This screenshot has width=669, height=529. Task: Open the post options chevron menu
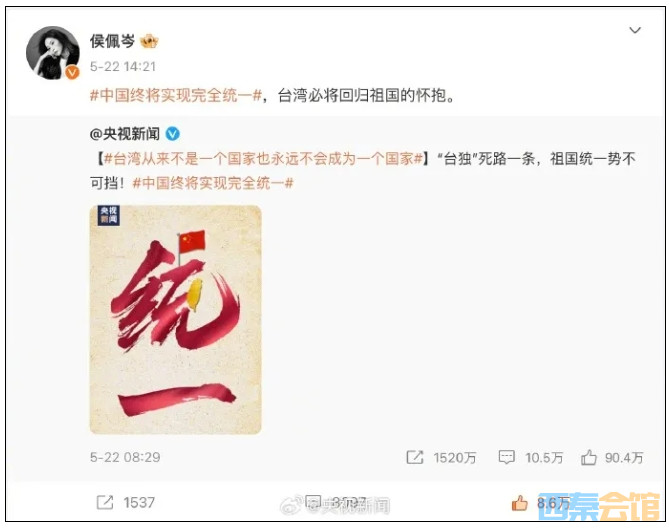635,30
